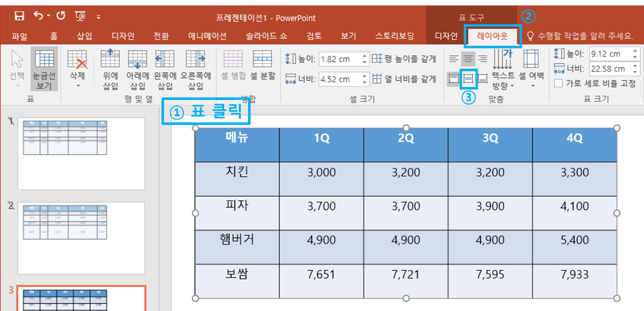This screenshot has height=311, width=644.
Task: Increase cell height with the up spinner
Action: tap(365, 56)
